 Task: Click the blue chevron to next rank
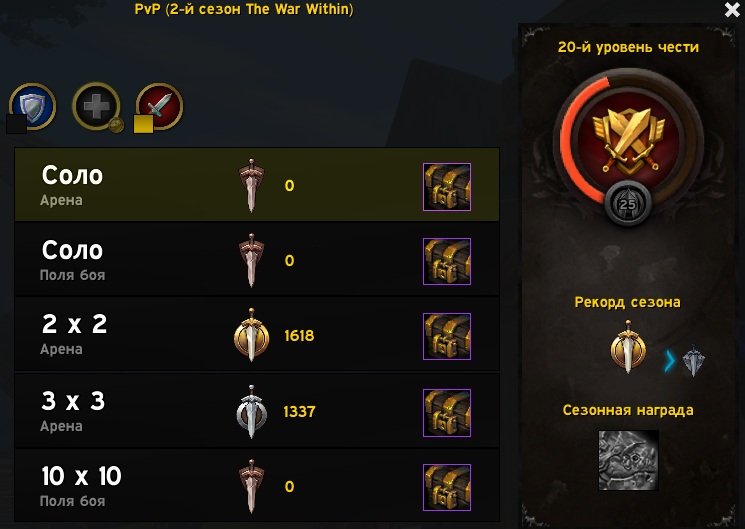(x=669, y=361)
